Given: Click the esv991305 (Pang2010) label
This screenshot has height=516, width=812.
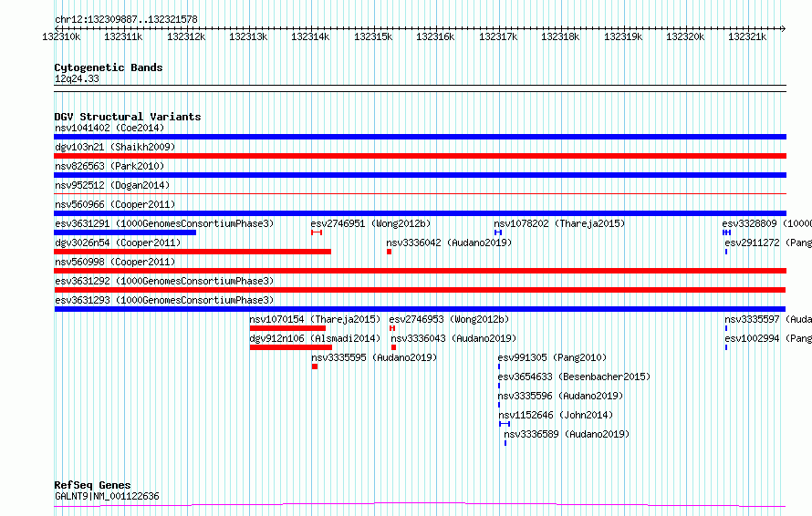Looking at the screenshot, I should [552, 357].
